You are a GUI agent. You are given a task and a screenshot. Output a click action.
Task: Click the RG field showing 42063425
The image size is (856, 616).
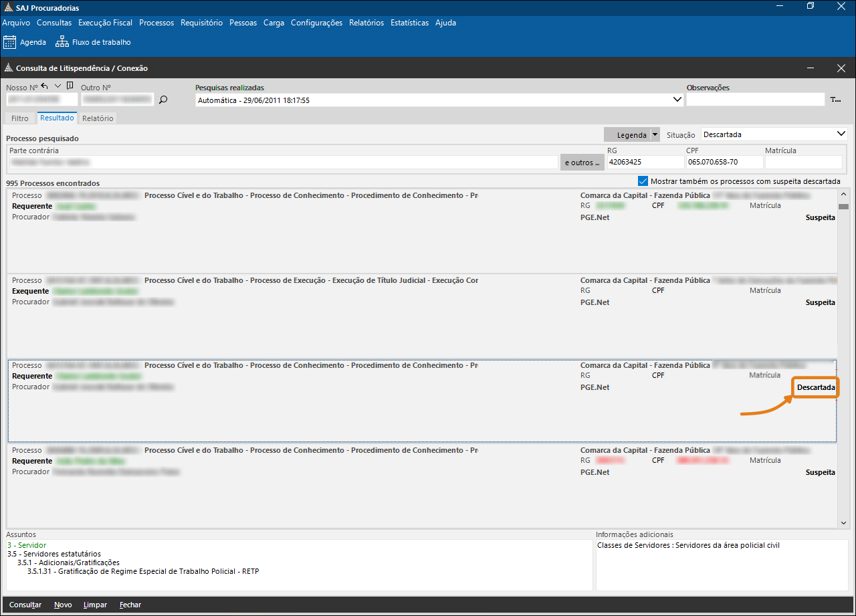[x=645, y=163]
